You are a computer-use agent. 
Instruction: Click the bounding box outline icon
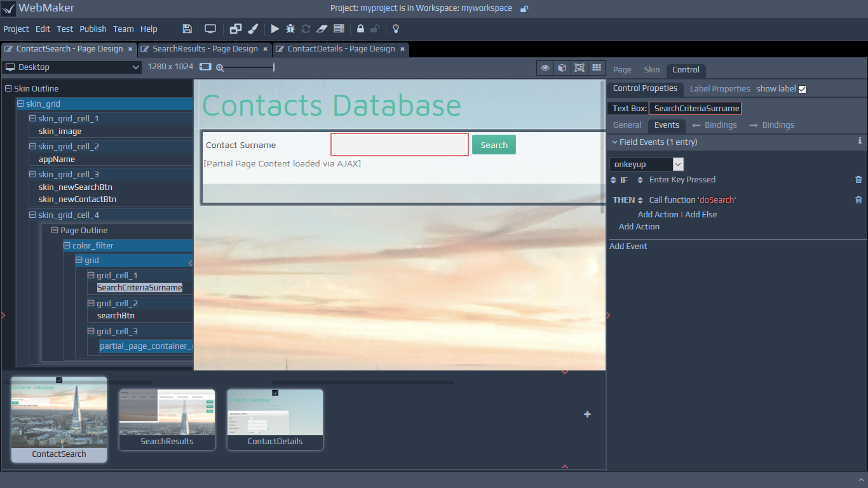(x=579, y=67)
